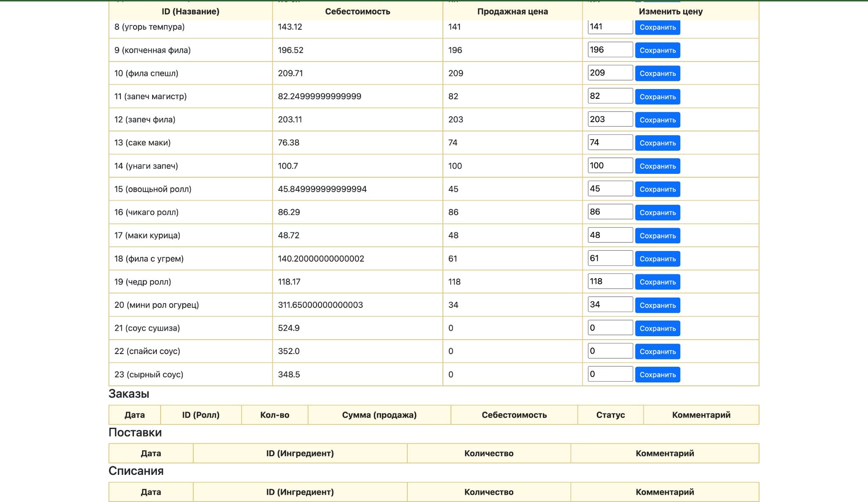Save the фила спешл price
The width and height of the screenshot is (868, 502).
pyautogui.click(x=657, y=73)
